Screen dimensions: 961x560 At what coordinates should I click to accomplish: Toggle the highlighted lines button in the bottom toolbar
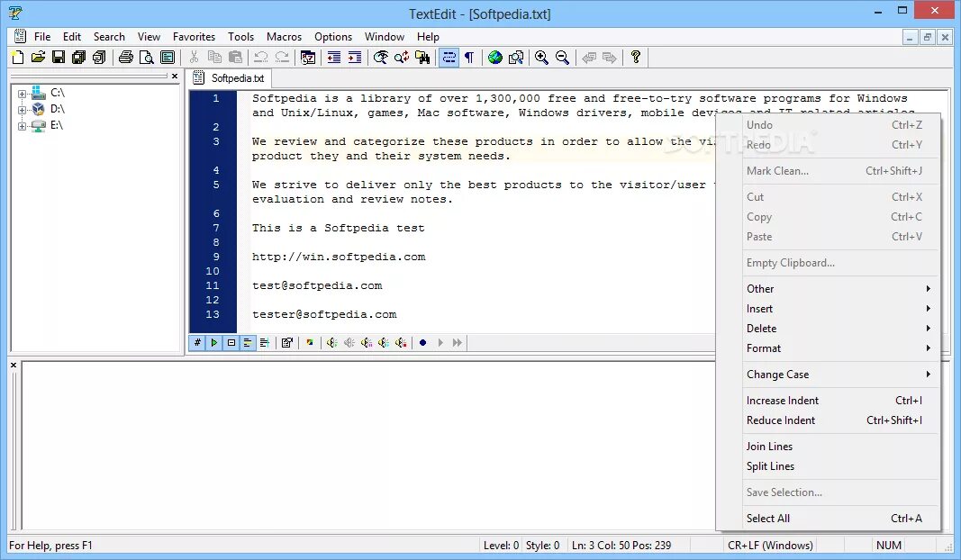pyautogui.click(x=248, y=342)
